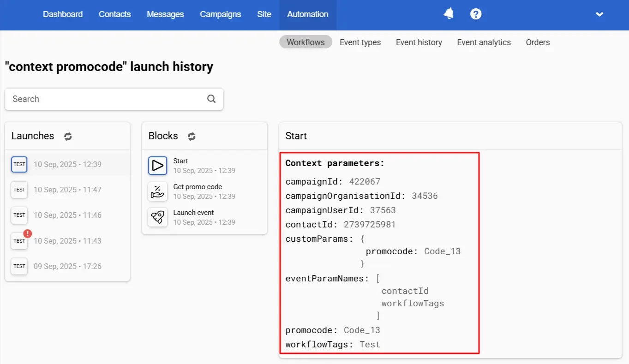This screenshot has width=629, height=364.
Task: Open the help question mark icon
Action: [476, 14]
